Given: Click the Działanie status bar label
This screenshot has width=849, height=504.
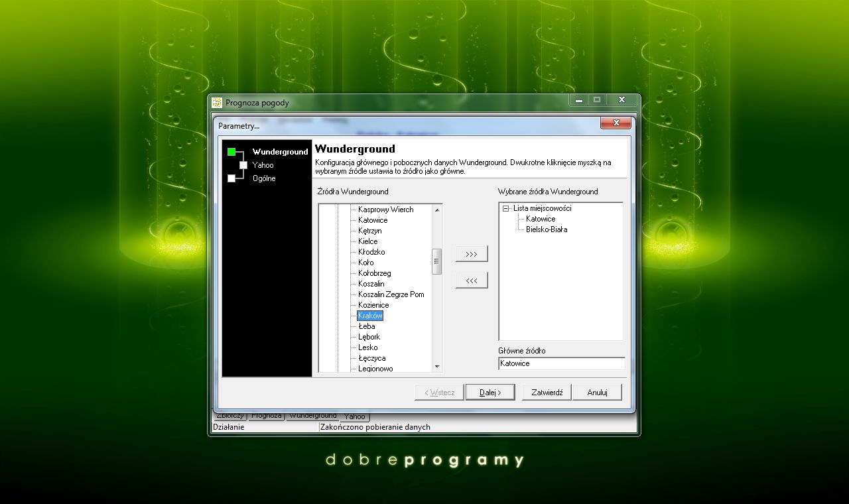Looking at the screenshot, I should (229, 427).
